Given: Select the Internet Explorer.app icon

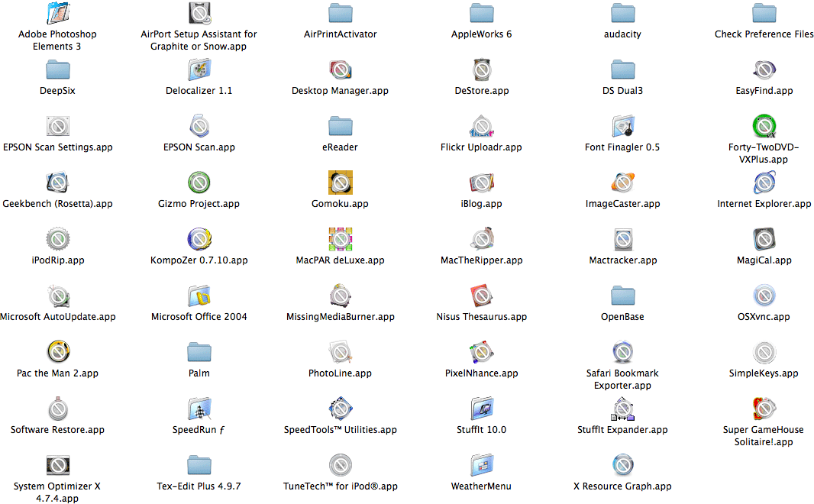Looking at the screenshot, I should pyautogui.click(x=764, y=183).
